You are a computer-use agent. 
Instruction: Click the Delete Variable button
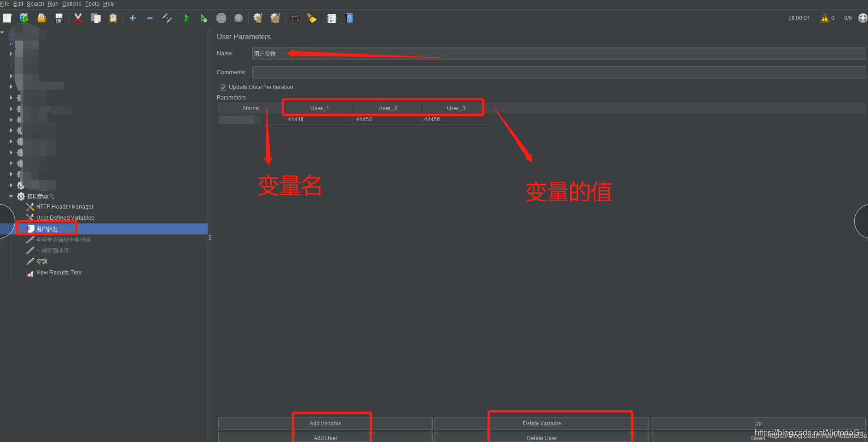coord(541,423)
